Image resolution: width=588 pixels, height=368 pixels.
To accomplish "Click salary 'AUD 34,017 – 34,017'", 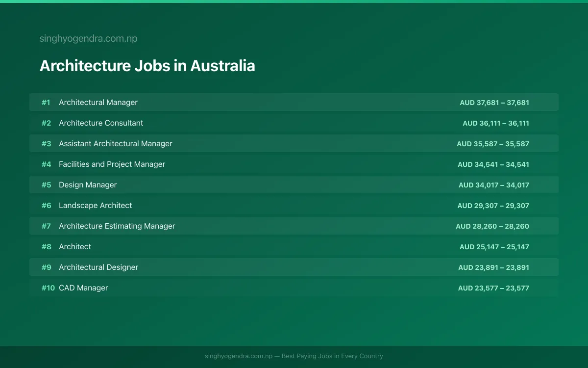I will point(494,185).
